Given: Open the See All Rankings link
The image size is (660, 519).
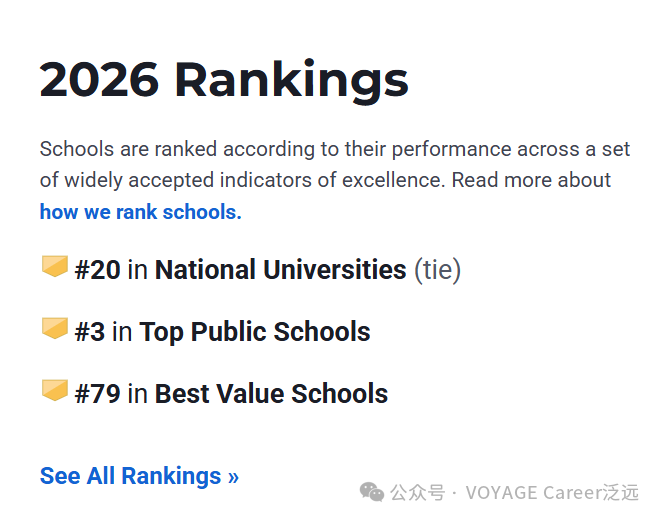Looking at the screenshot, I should (139, 476).
